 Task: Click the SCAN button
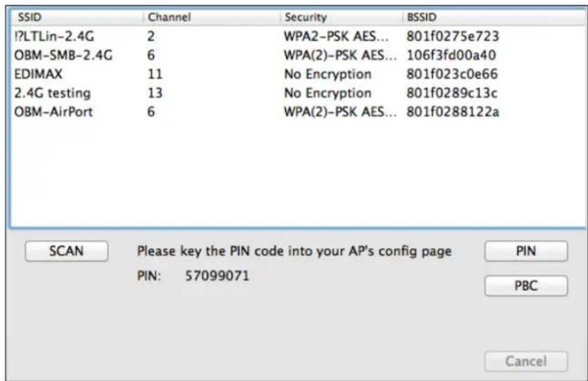point(66,251)
